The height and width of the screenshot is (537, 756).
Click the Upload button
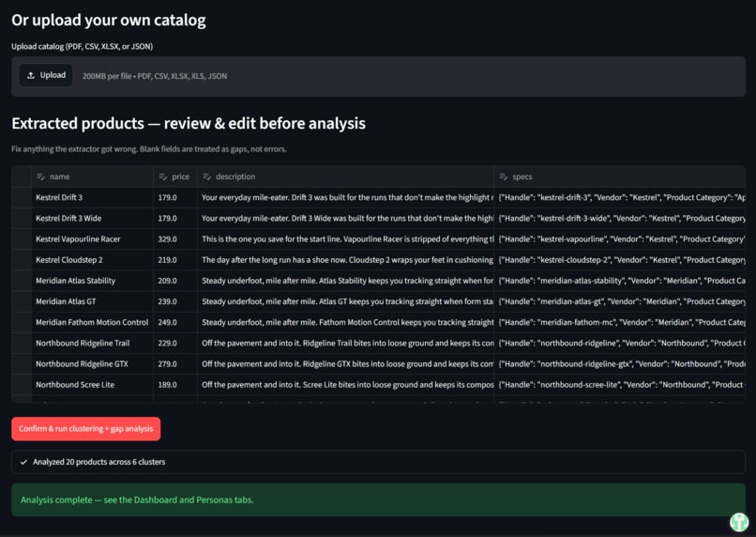[x=46, y=75]
